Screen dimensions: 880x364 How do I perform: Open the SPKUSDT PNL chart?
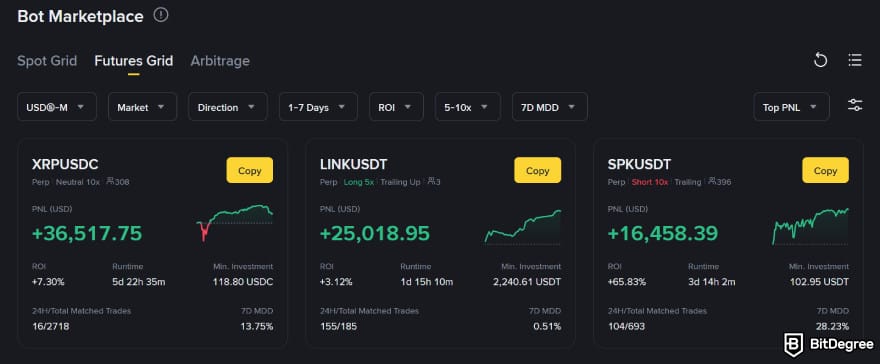click(810, 226)
